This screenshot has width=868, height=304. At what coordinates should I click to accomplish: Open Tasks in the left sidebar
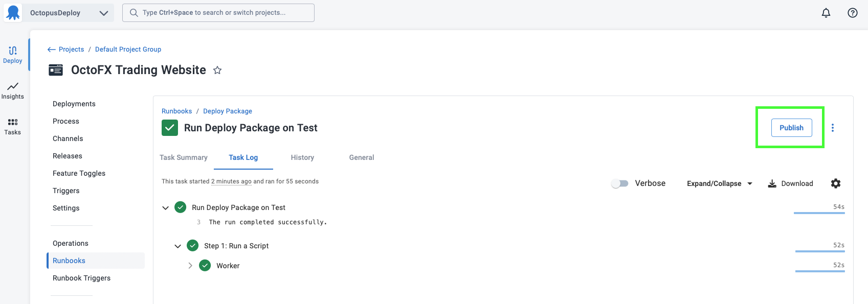(x=13, y=126)
